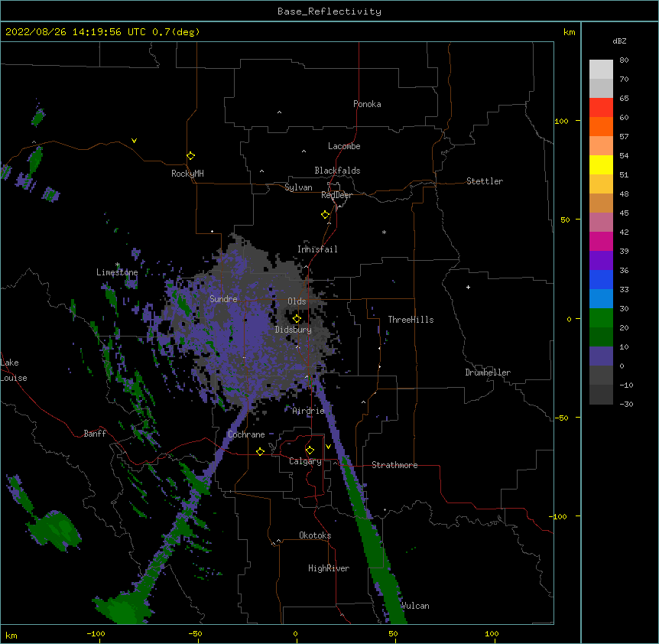Image resolution: width=659 pixels, height=644 pixels.
Task: Click the Lake Louise label
Action: point(14,370)
